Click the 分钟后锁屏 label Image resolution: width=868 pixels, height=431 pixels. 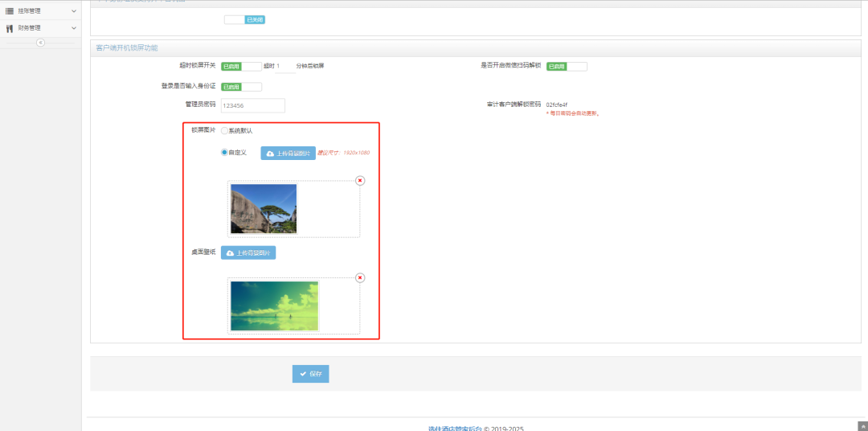tap(310, 66)
